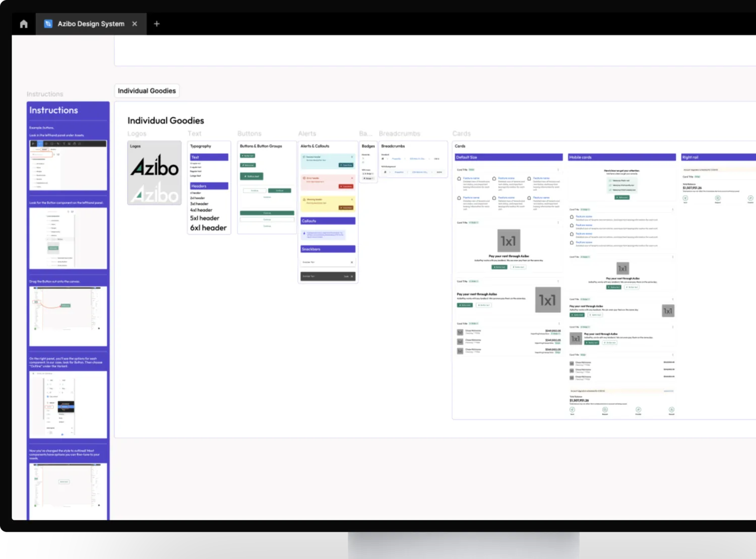Select the 'Buttons & Button Groups' frame title
The width and height of the screenshot is (756, 559).
pyautogui.click(x=261, y=146)
